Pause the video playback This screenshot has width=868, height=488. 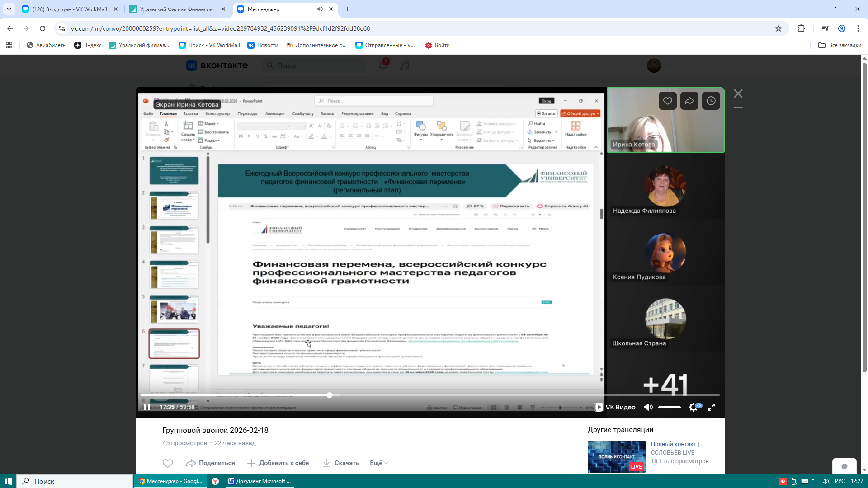(x=147, y=407)
